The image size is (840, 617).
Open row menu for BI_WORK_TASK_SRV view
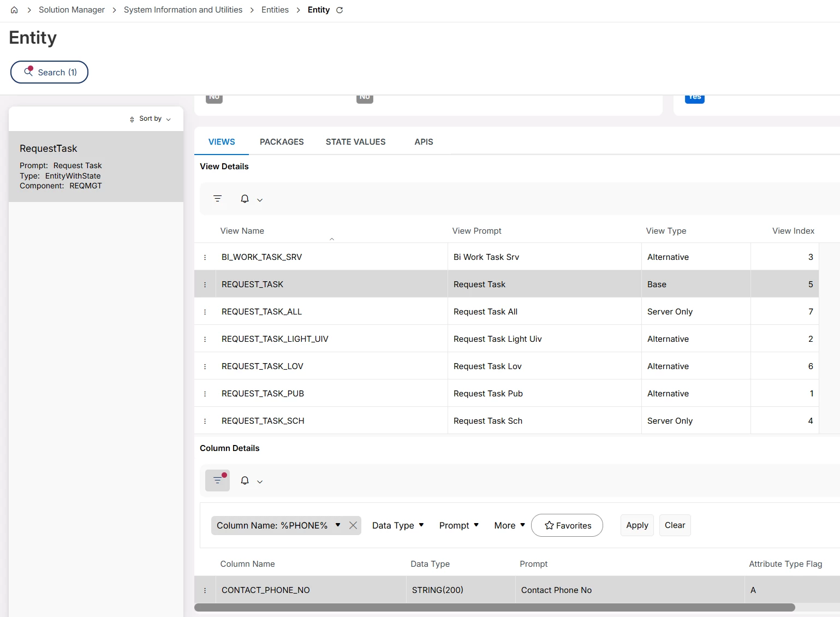(x=205, y=257)
